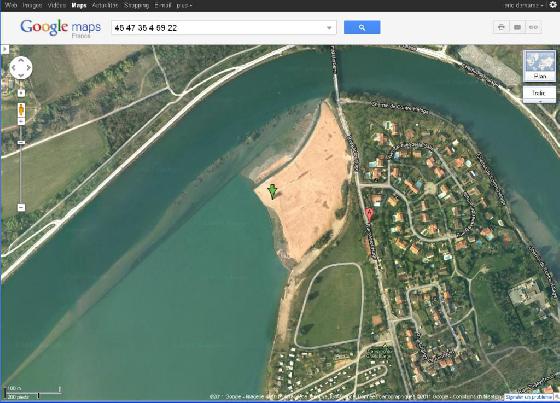Open the Images item in the top bar
The height and width of the screenshot is (403, 560).
click(32, 5)
